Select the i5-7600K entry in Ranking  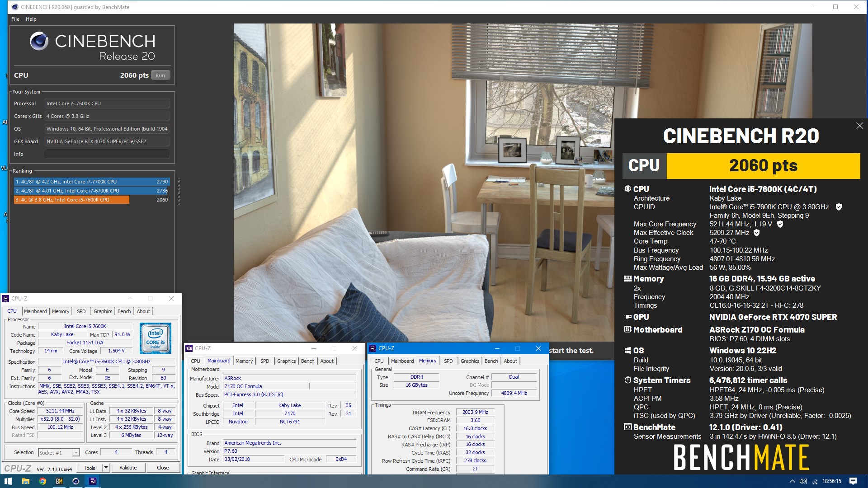click(92, 200)
